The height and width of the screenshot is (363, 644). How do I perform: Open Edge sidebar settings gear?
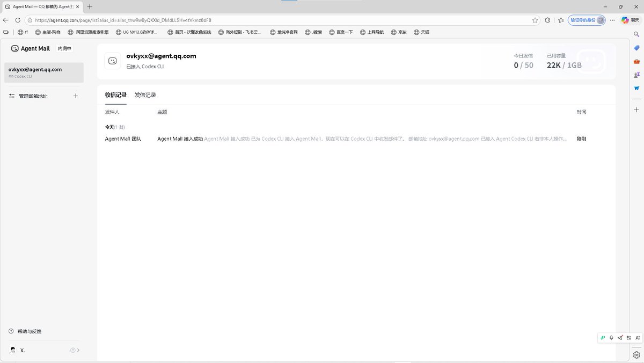click(x=636, y=355)
